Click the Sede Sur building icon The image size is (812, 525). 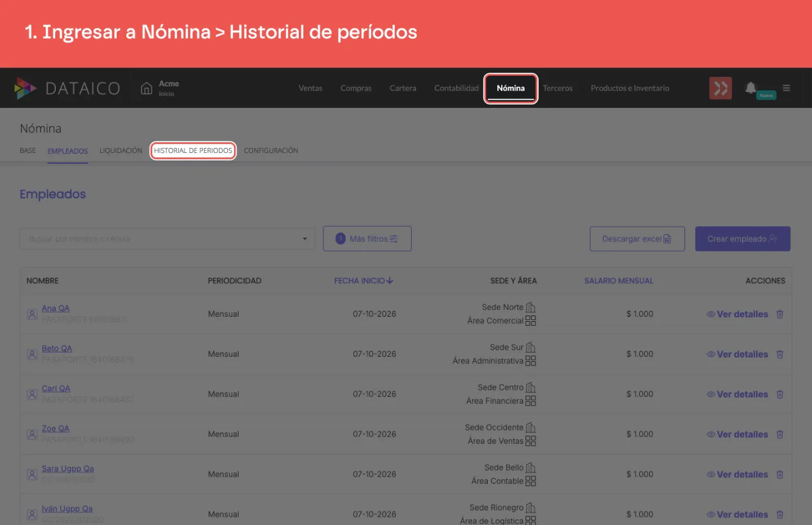pos(531,347)
